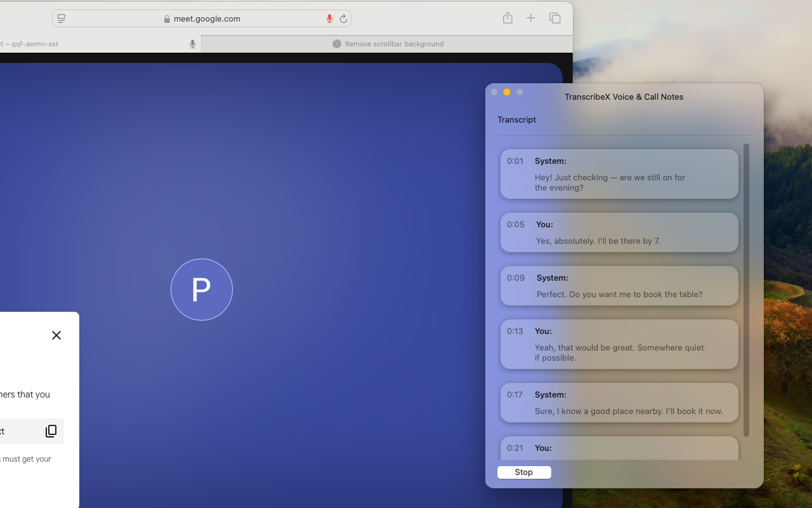The image size is (812, 508).
Task: Click the red microphone dictation icon
Action: tap(329, 18)
